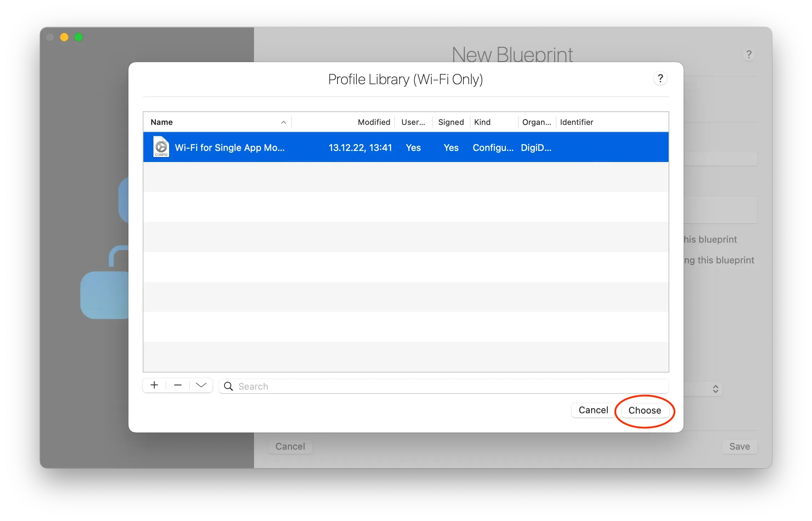Toggle the Name column sort arrow
Image resolution: width=812 pixels, height=521 pixels.
point(284,122)
